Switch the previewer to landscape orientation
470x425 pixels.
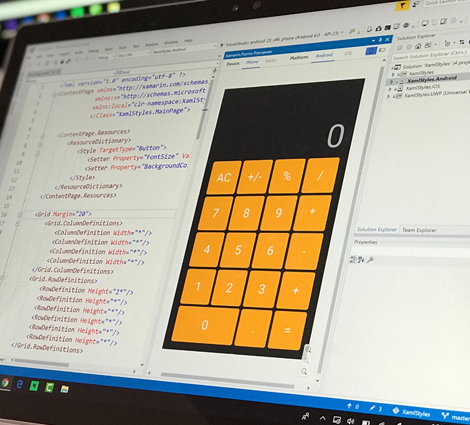(382, 50)
